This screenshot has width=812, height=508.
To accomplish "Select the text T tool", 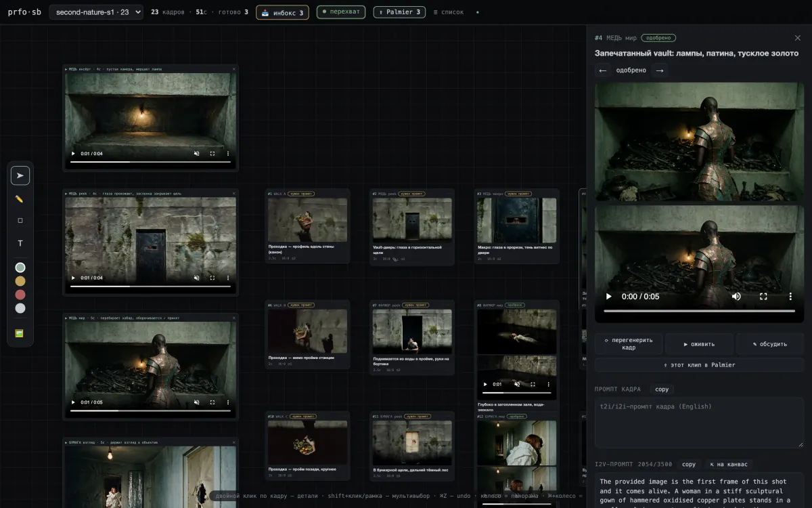I will 20,243.
